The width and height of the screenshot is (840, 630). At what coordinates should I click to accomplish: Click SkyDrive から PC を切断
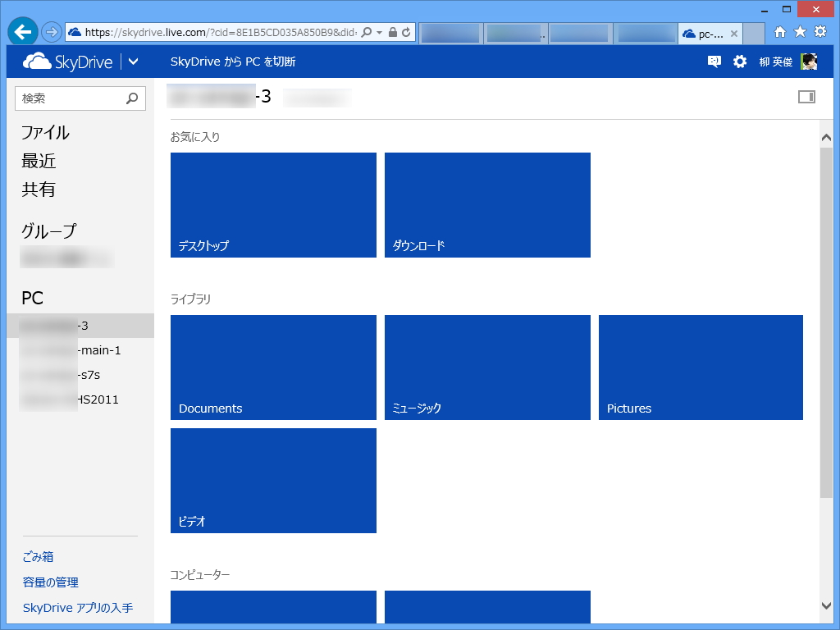232,61
